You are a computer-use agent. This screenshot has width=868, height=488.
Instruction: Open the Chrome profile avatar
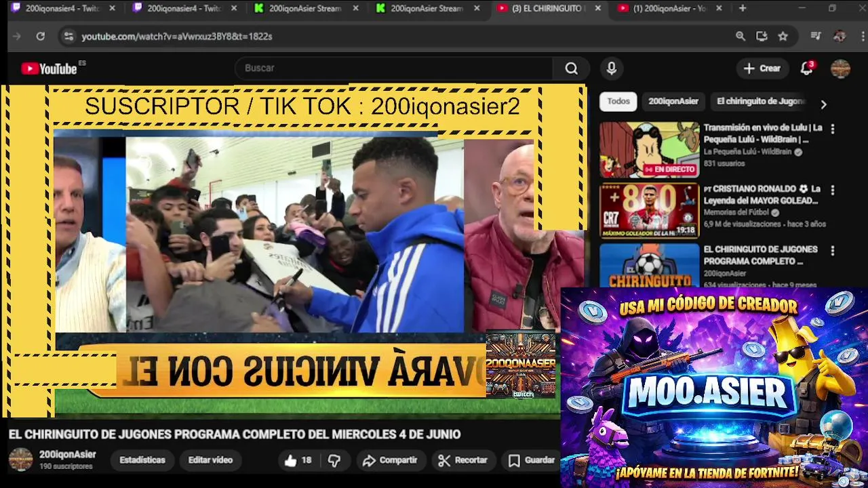tap(840, 36)
